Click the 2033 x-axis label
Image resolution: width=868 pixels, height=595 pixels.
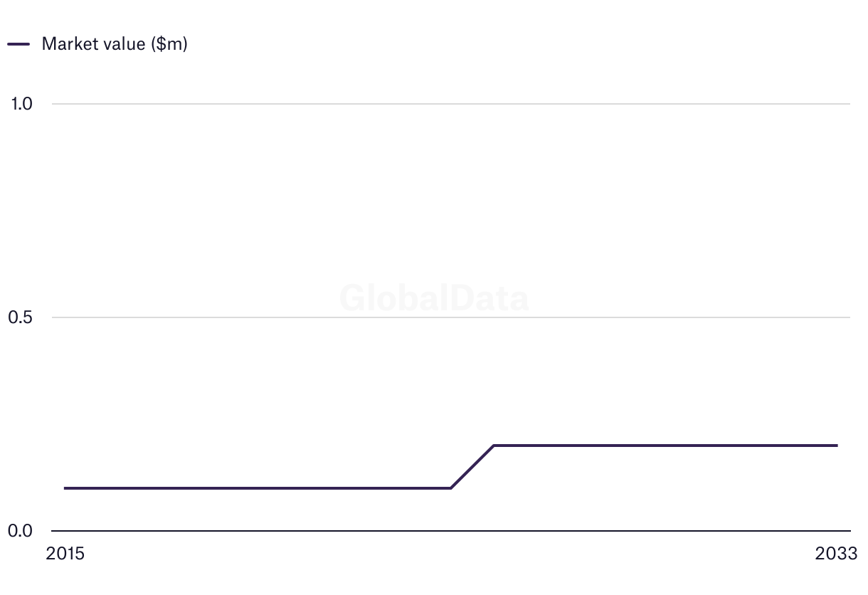coord(837,554)
